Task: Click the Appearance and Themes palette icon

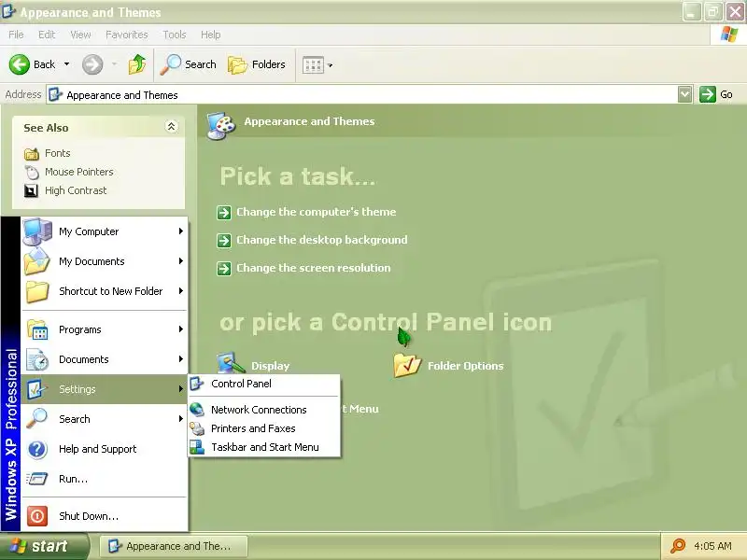Action: pos(221,126)
